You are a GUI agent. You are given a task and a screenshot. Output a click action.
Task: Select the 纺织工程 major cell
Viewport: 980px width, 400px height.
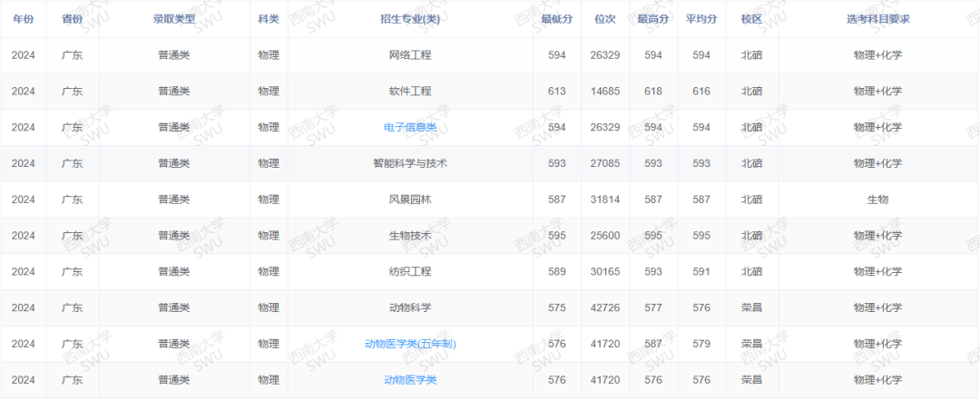click(x=410, y=272)
